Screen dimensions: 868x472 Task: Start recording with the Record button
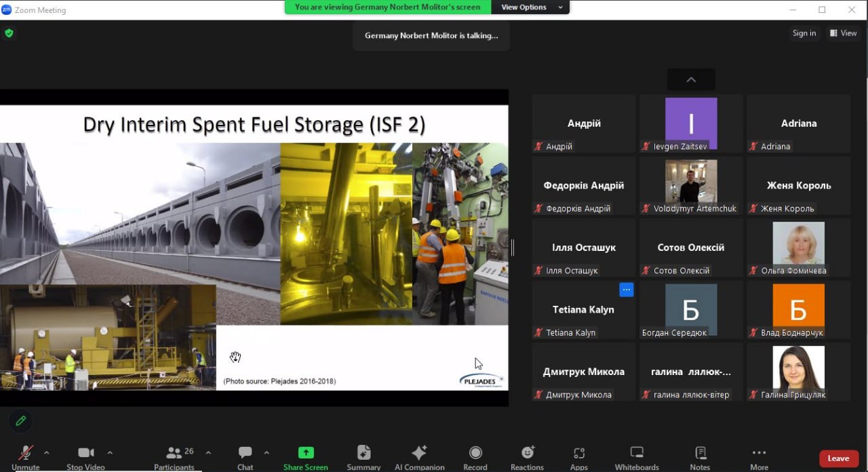[475, 453]
